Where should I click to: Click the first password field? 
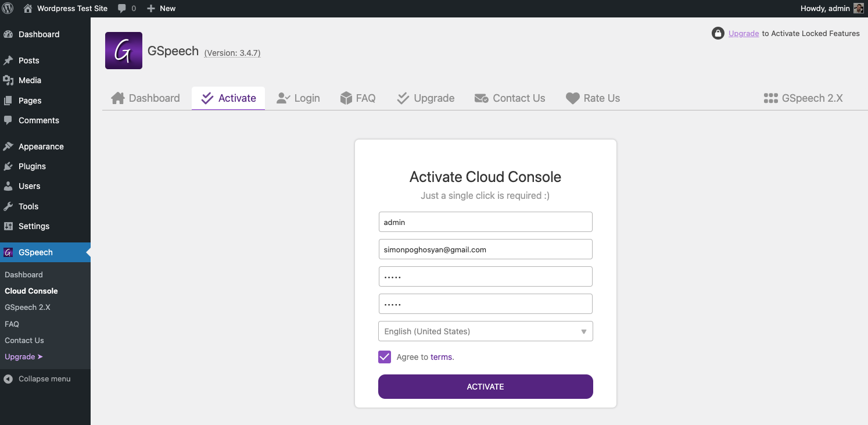[486, 277]
